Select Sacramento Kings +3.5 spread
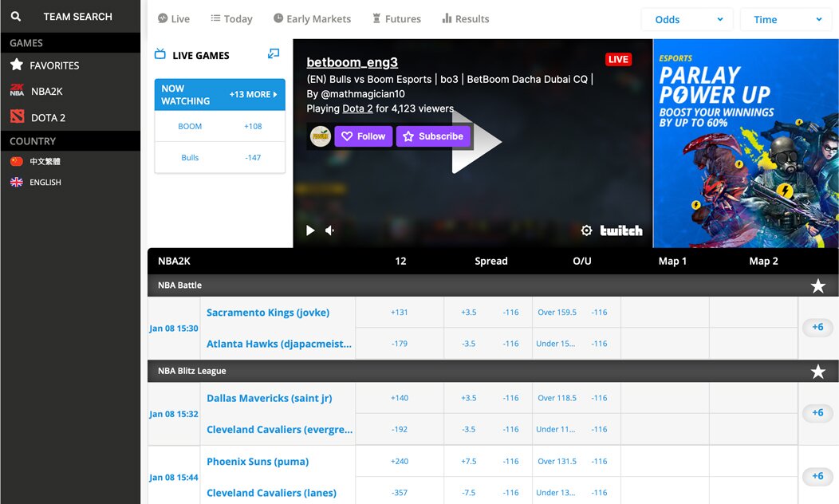839x504 pixels. pyautogui.click(x=488, y=313)
